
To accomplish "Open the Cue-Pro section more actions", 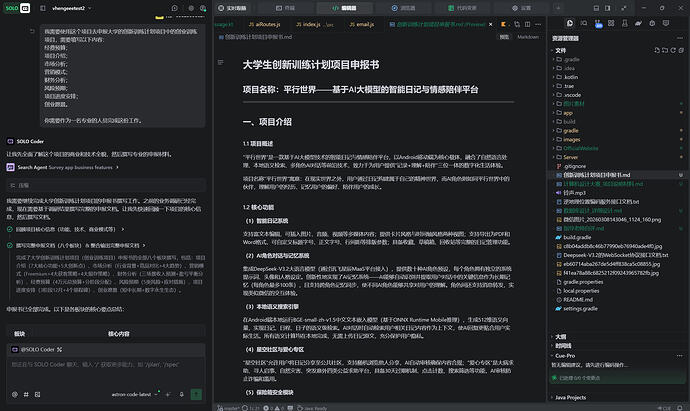I will 679,356.
